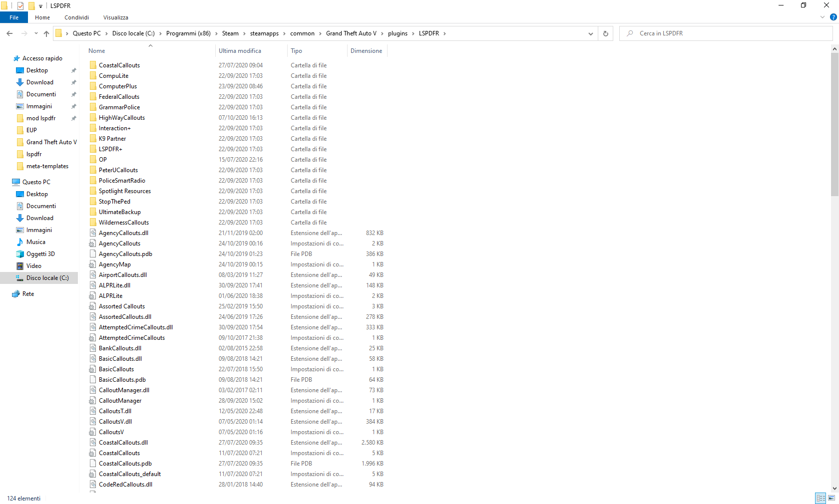This screenshot has width=839, height=504.
Task: Click the ALPRLite.dll file icon
Action: coord(93,285)
